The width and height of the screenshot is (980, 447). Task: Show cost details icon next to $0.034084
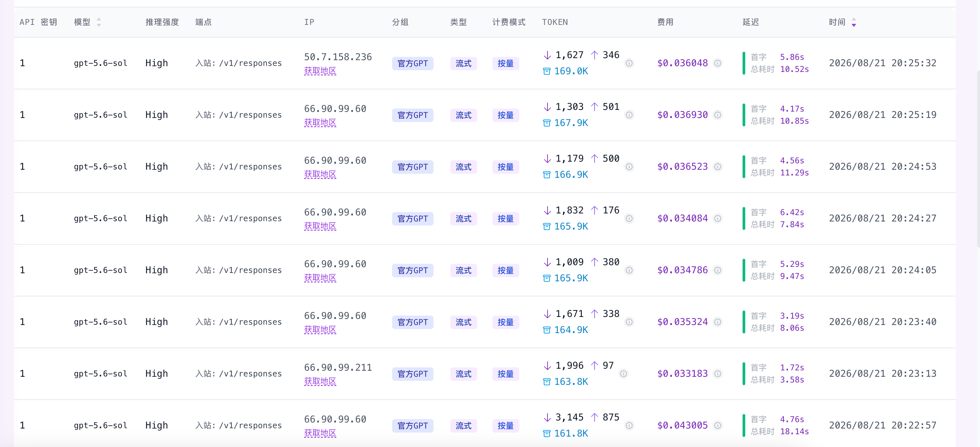click(717, 218)
